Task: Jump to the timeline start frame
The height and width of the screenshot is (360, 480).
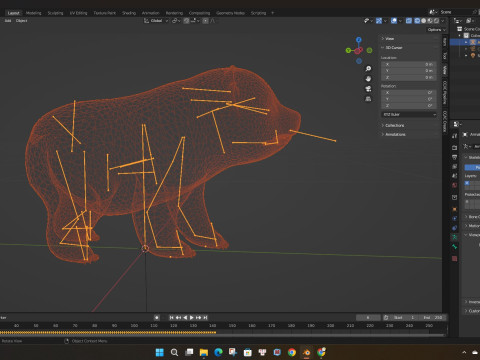Action: (172, 318)
